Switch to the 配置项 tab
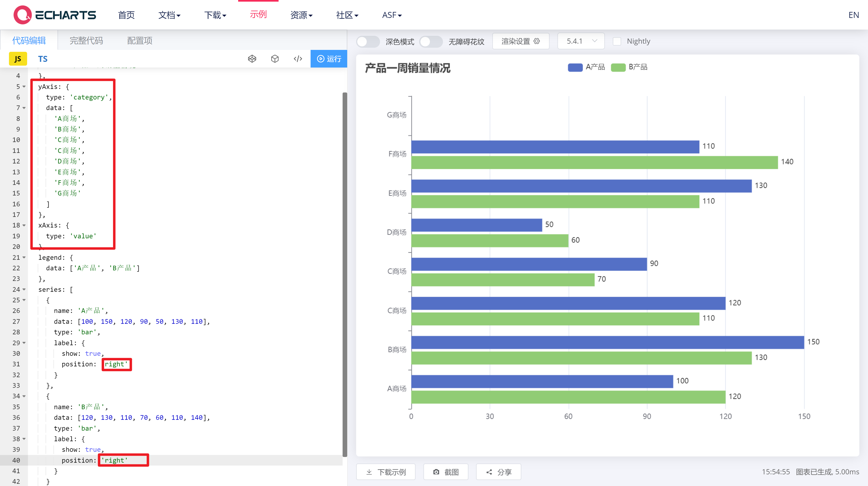This screenshot has width=868, height=486. pos(139,40)
